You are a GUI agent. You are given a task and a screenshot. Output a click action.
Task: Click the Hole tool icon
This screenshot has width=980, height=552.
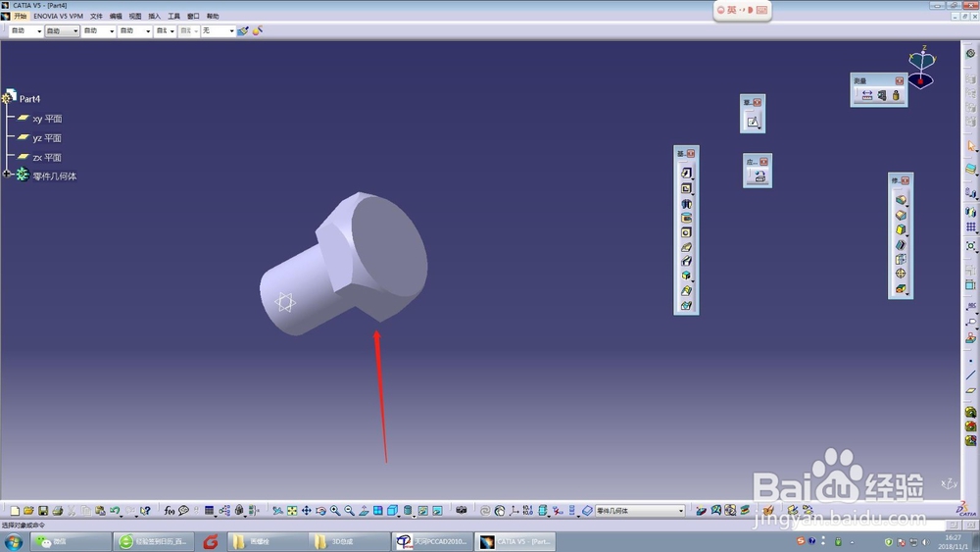point(686,232)
